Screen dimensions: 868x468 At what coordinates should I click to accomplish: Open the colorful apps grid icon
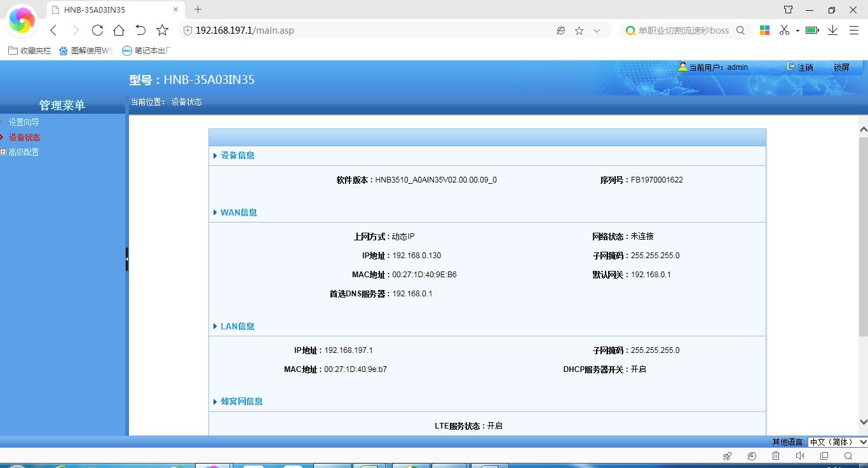pos(764,31)
